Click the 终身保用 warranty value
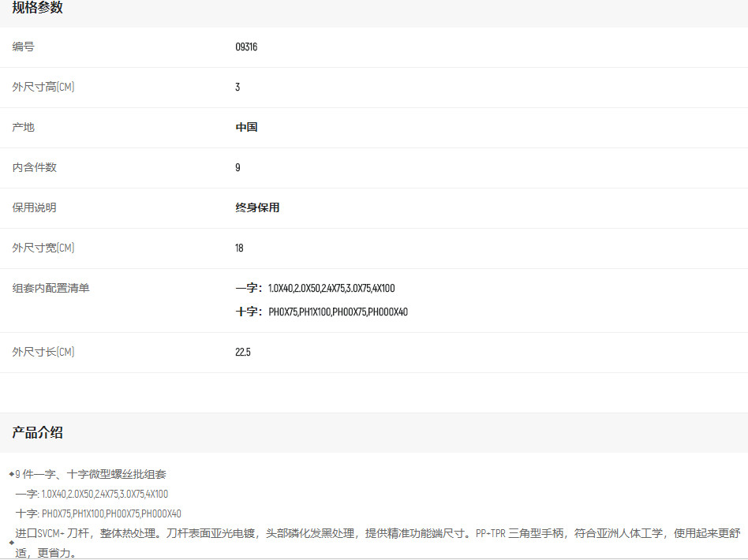Viewport: 748px width, 560px height. coord(257,208)
